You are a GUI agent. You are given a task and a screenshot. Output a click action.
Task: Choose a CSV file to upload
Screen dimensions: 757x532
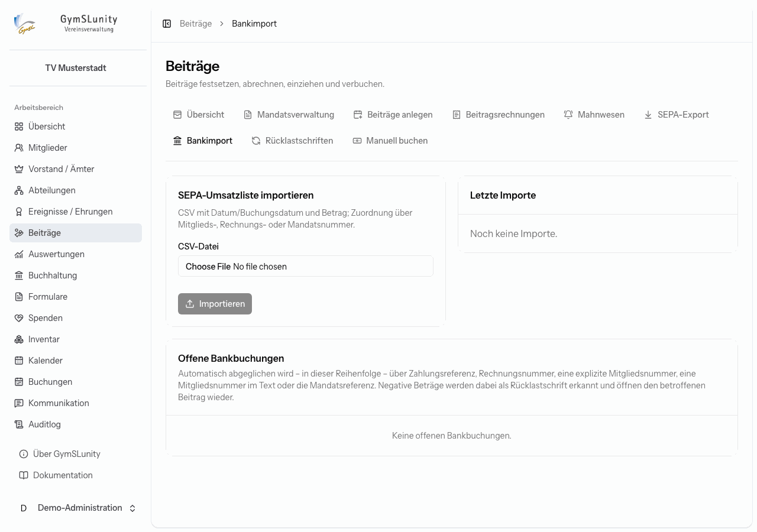tap(306, 266)
